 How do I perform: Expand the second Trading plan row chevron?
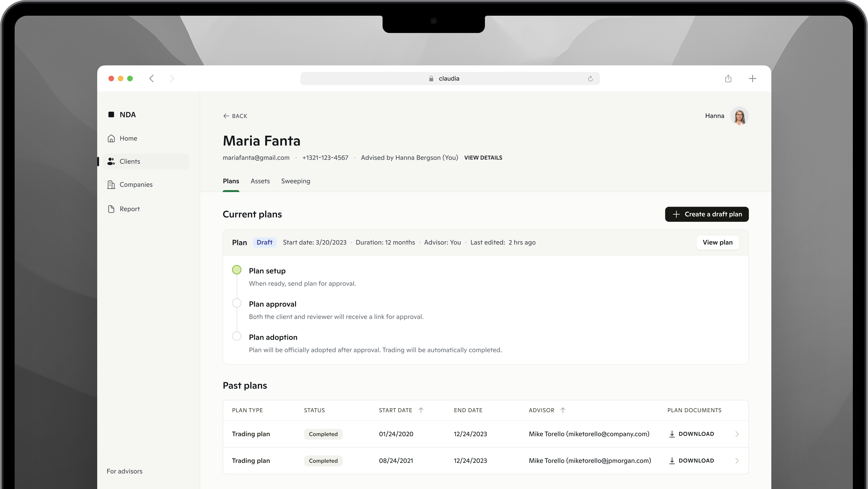[x=737, y=461]
